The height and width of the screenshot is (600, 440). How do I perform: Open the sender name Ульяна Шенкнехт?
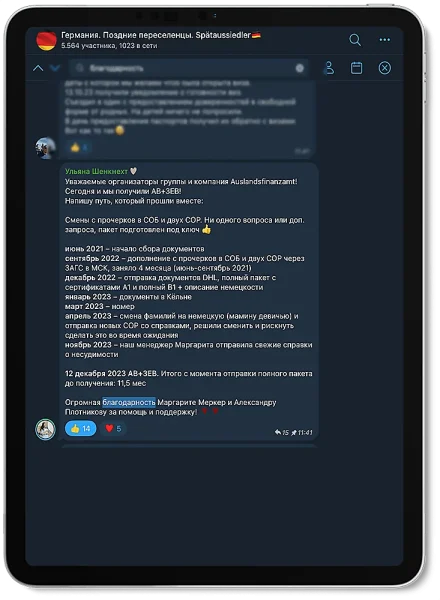coord(96,171)
